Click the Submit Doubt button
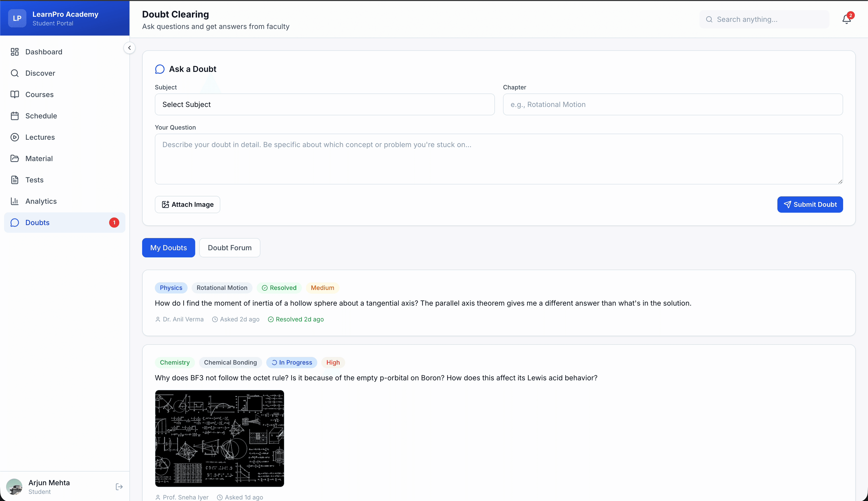Viewport: 868px width, 501px height. click(810, 204)
